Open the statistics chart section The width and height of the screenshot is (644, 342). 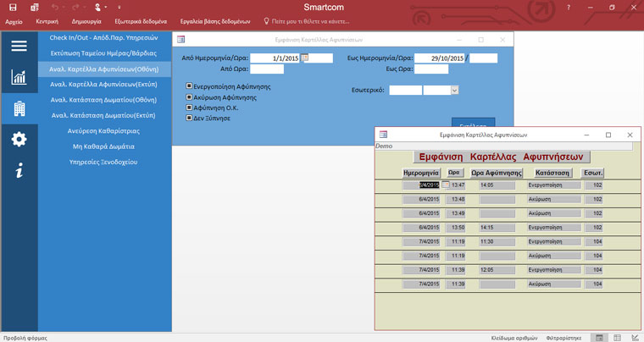19,78
